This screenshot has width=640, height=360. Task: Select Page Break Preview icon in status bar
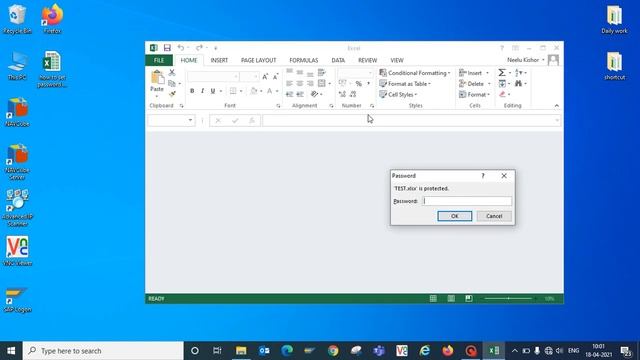[x=469, y=298]
